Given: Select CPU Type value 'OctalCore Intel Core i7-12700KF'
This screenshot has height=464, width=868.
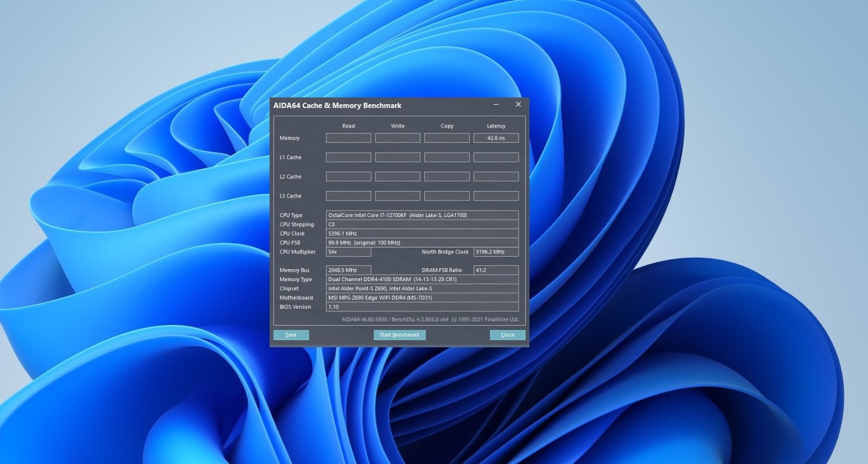Looking at the screenshot, I should click(422, 215).
